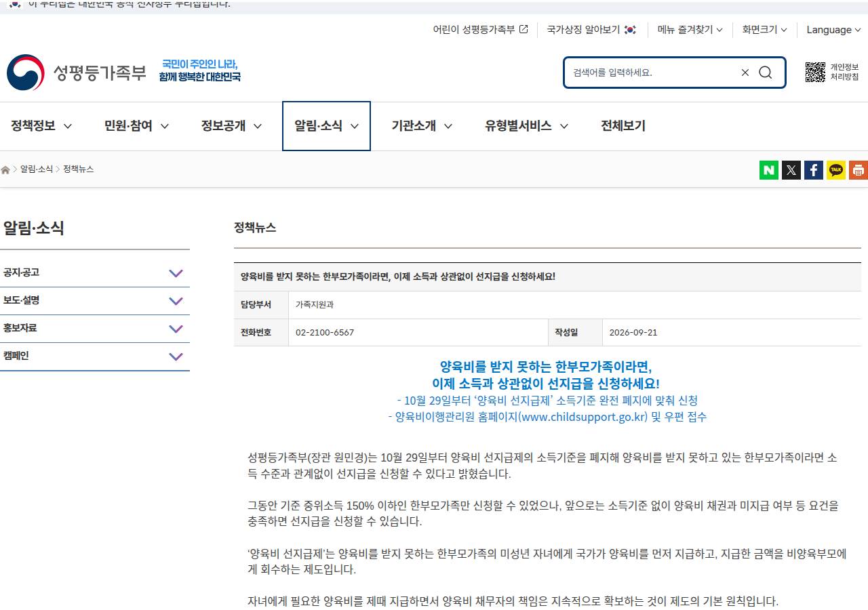Open the 유형별서비스 main menu
Screen dimensions: 868x610
pyautogui.click(x=526, y=126)
